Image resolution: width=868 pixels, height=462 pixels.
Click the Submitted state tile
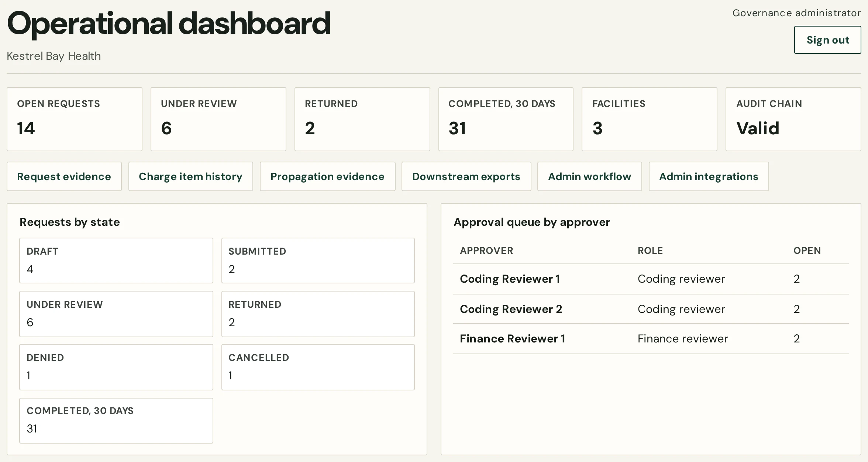pyautogui.click(x=318, y=261)
